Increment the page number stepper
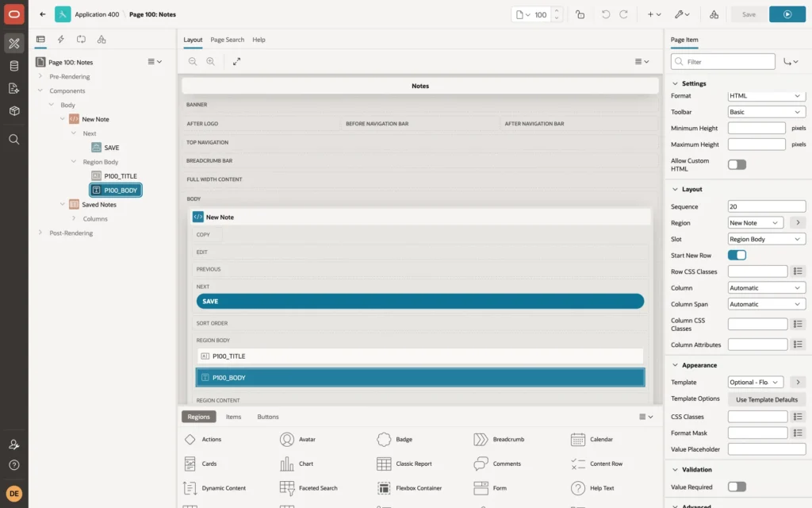The image size is (812, 508). (x=557, y=11)
